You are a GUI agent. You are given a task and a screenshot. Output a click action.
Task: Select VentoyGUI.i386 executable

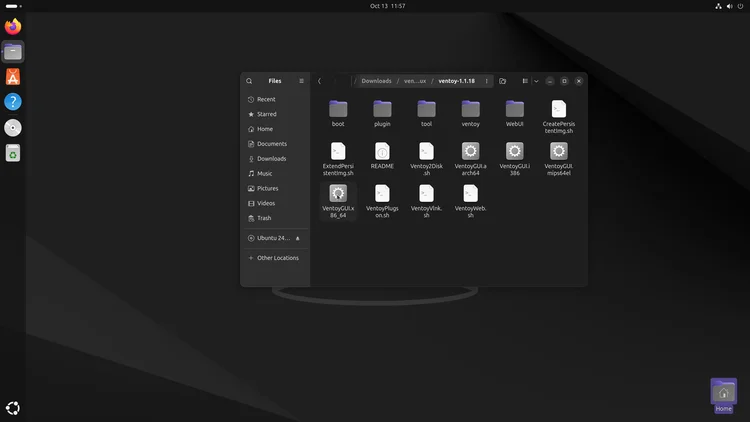tap(515, 159)
